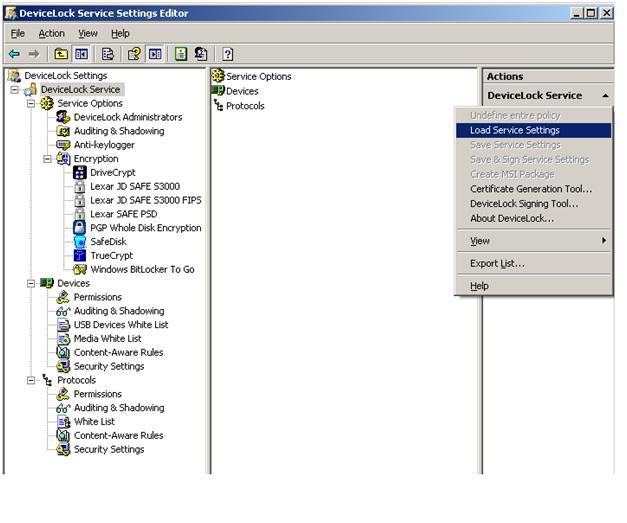Select the SafeDisk icon in tree

point(80,242)
